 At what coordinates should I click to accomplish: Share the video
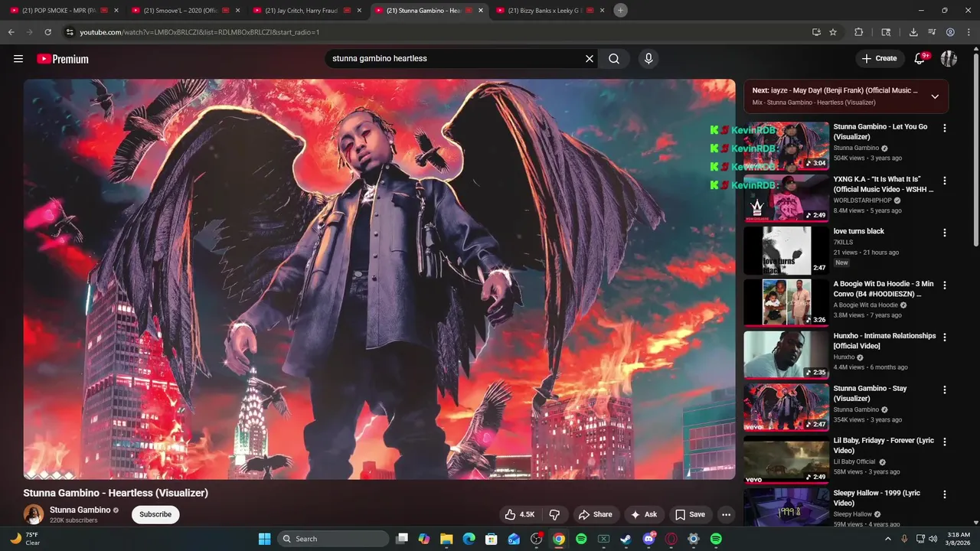click(595, 514)
